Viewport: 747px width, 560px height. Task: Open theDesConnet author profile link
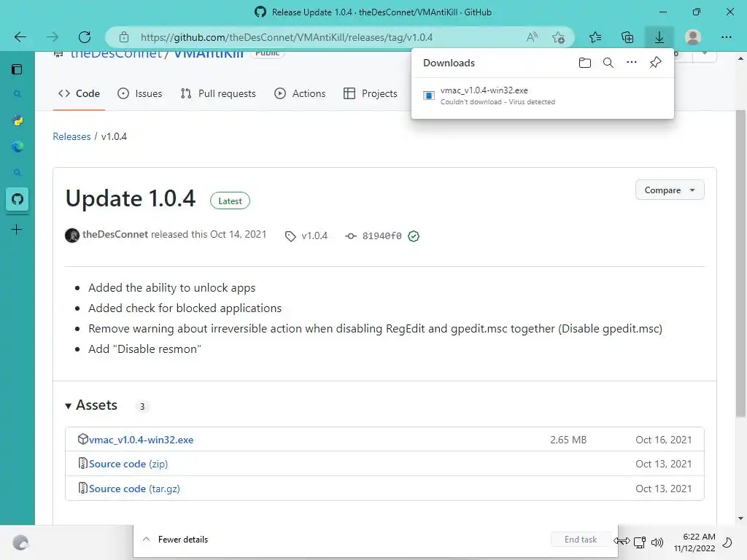[115, 234]
